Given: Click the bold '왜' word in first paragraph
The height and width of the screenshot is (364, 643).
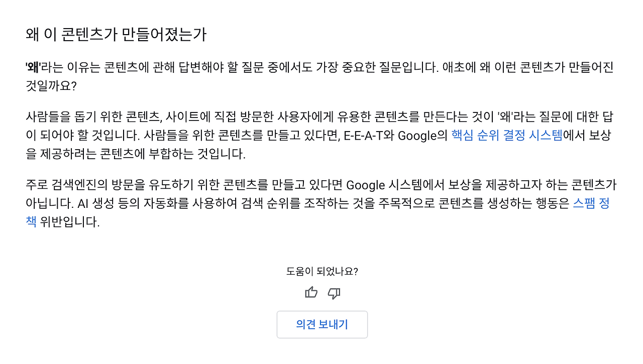Looking at the screenshot, I should [x=33, y=68].
